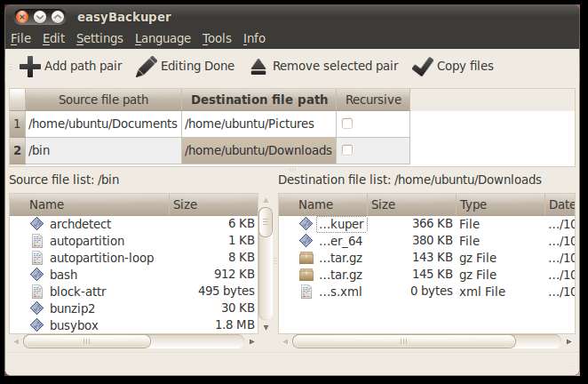The height and width of the screenshot is (384, 588).
Task: Select the busybox diamond icon
Action: pos(36,325)
